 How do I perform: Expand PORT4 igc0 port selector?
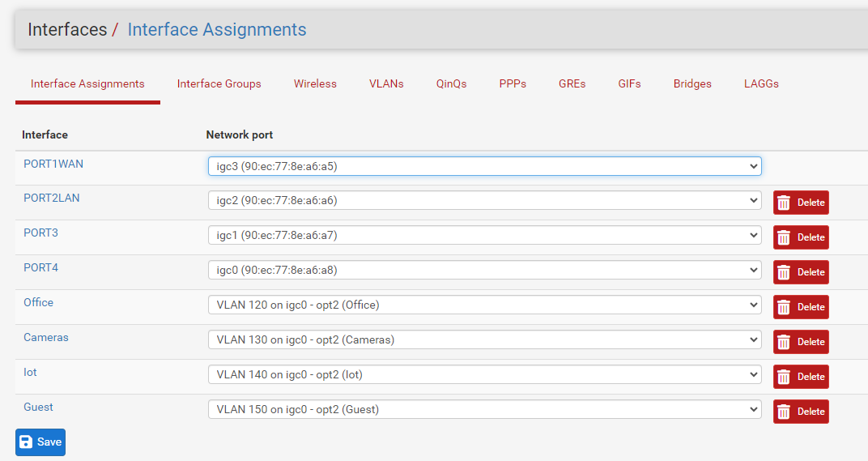(485, 271)
